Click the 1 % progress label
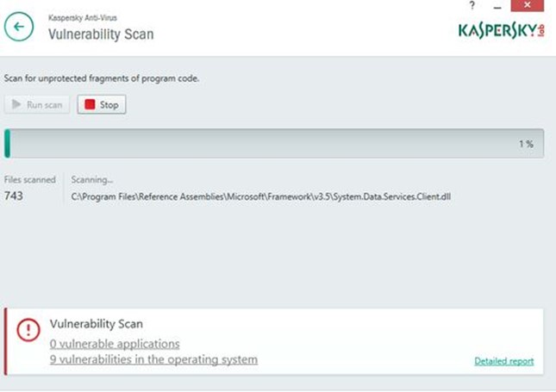The width and height of the screenshot is (556, 392). 526,144
